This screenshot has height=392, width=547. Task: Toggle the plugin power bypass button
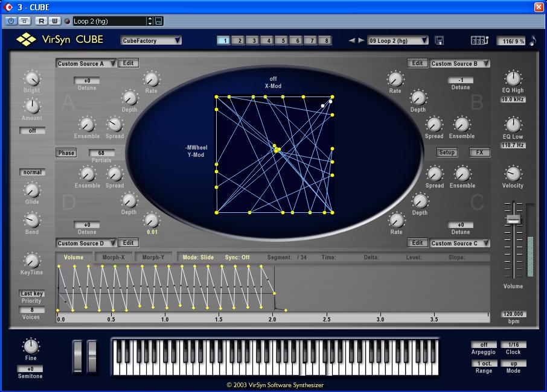(11, 21)
